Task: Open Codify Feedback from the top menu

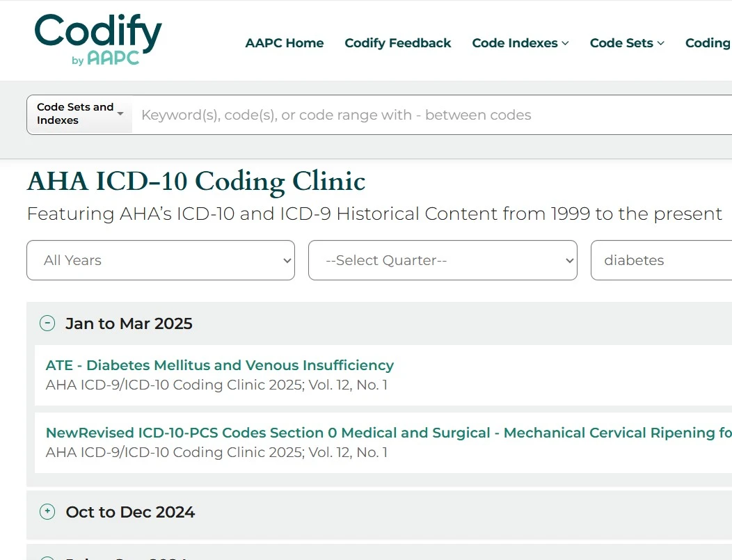Action: 398,43
